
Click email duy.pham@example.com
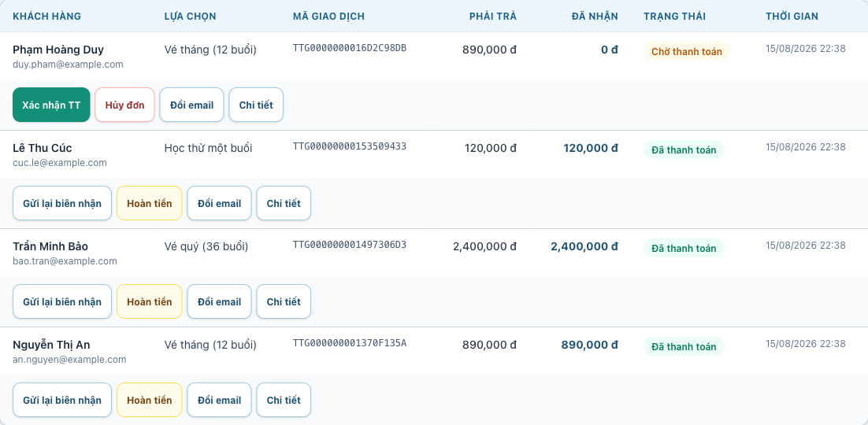(x=68, y=65)
